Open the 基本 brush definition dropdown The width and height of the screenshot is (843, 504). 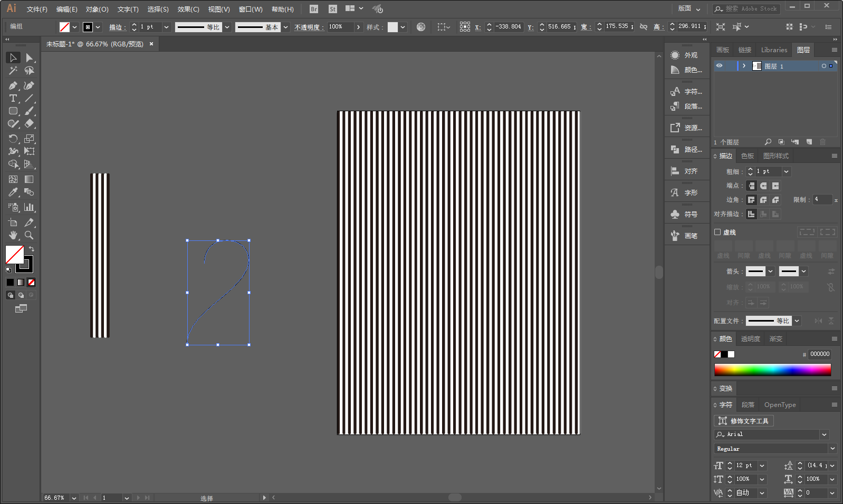point(285,27)
